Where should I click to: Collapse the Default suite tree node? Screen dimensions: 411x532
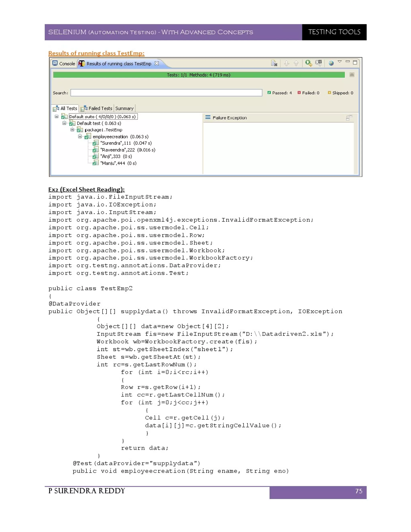[56, 116]
